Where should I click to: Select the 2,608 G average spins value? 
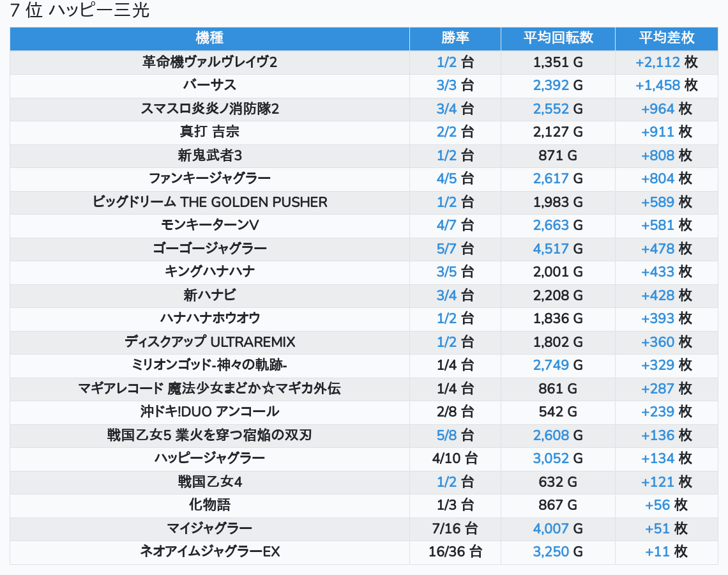click(x=558, y=436)
